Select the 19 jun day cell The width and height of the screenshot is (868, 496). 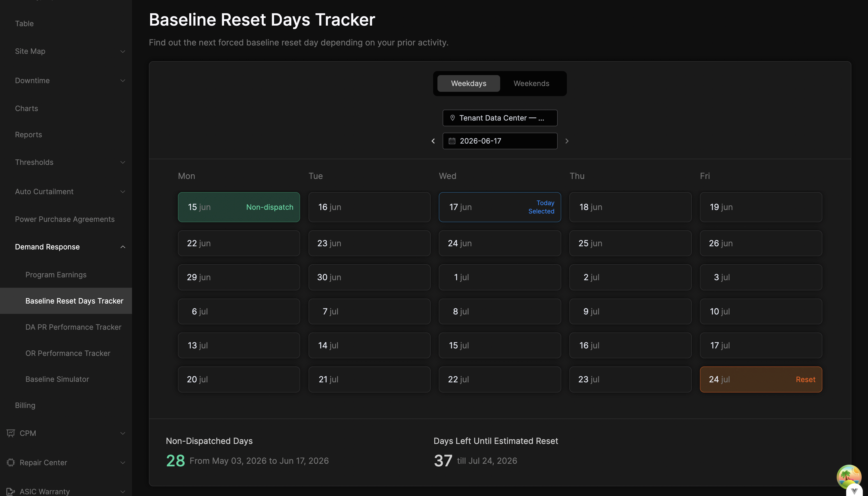coord(761,207)
